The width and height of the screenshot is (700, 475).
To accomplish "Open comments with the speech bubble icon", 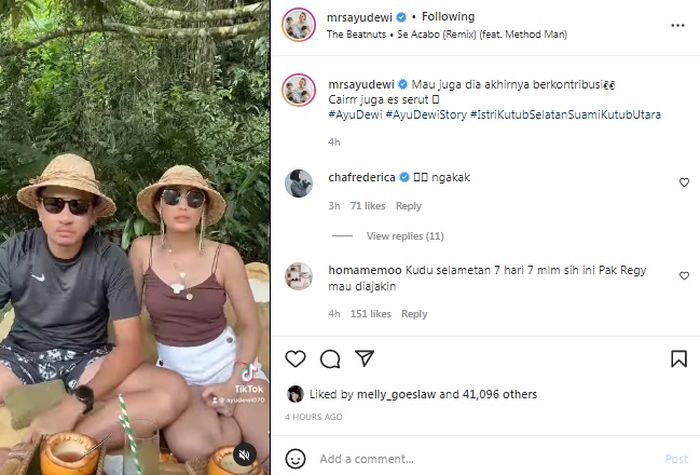I will (330, 358).
